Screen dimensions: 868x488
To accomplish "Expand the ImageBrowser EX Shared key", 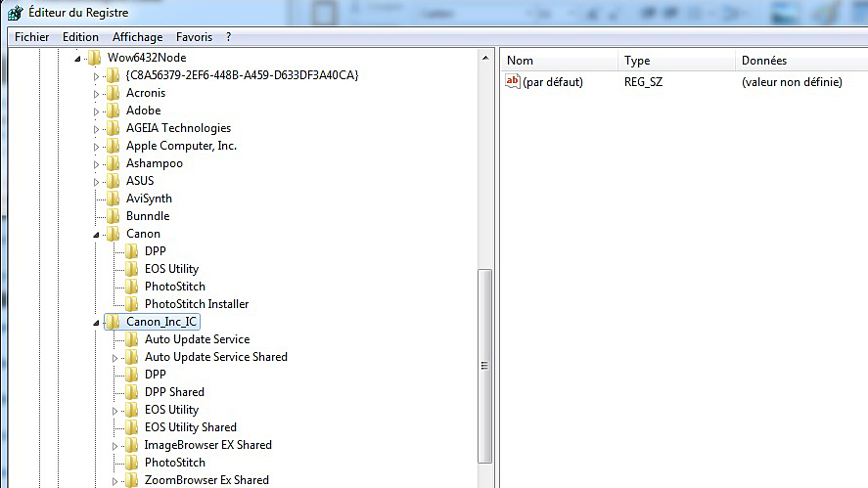I will pos(115,446).
